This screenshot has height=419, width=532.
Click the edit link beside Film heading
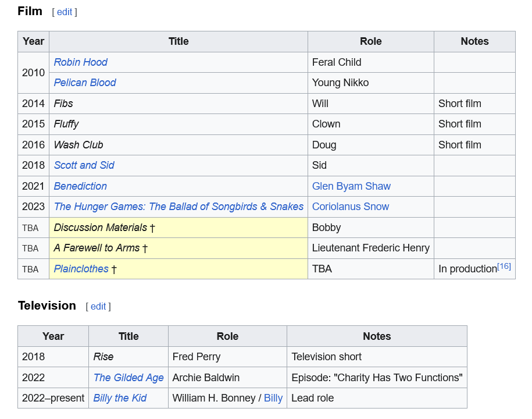click(64, 12)
